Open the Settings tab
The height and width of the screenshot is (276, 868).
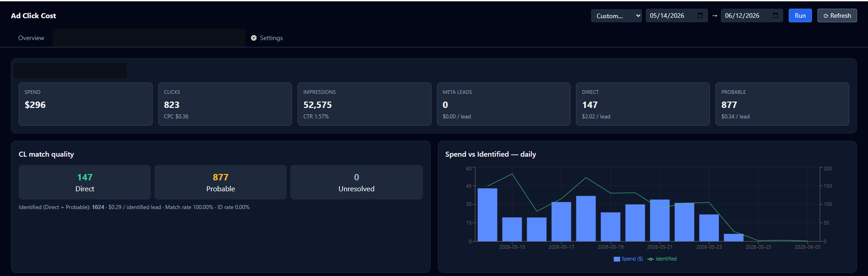pos(267,38)
